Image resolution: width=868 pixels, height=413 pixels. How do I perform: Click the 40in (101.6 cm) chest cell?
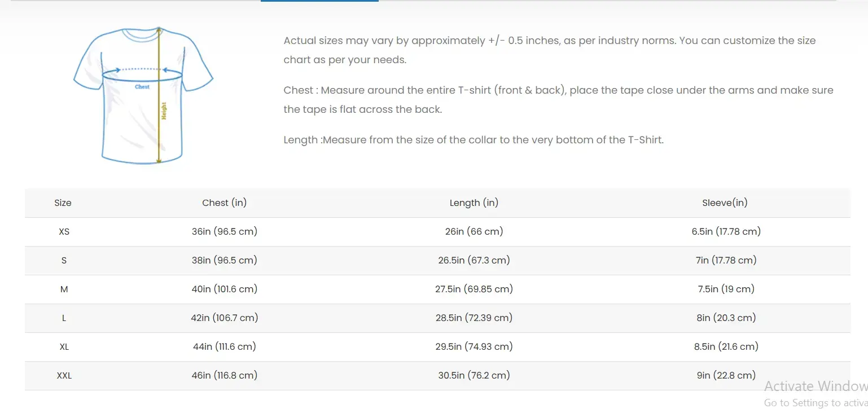225,289
